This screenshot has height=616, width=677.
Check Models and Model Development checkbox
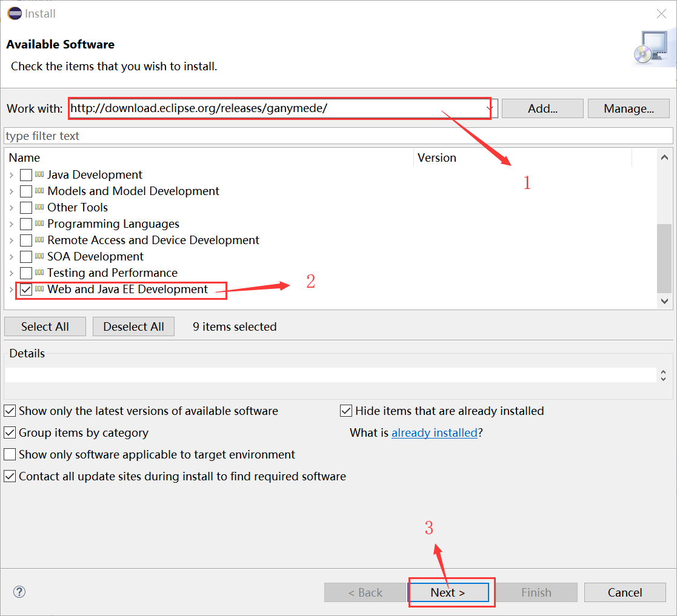coord(26,191)
